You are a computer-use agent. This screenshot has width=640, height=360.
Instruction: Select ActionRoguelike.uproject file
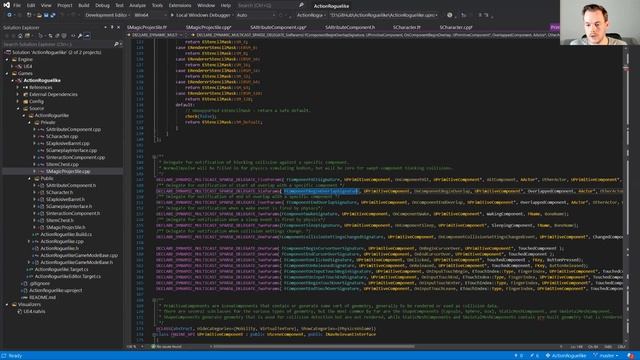pos(56,290)
